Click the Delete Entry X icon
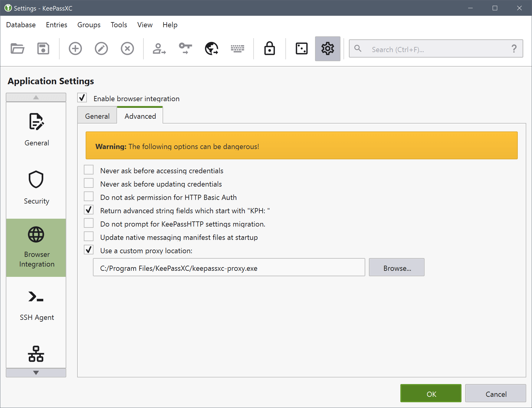The width and height of the screenshot is (532, 408). [x=127, y=48]
